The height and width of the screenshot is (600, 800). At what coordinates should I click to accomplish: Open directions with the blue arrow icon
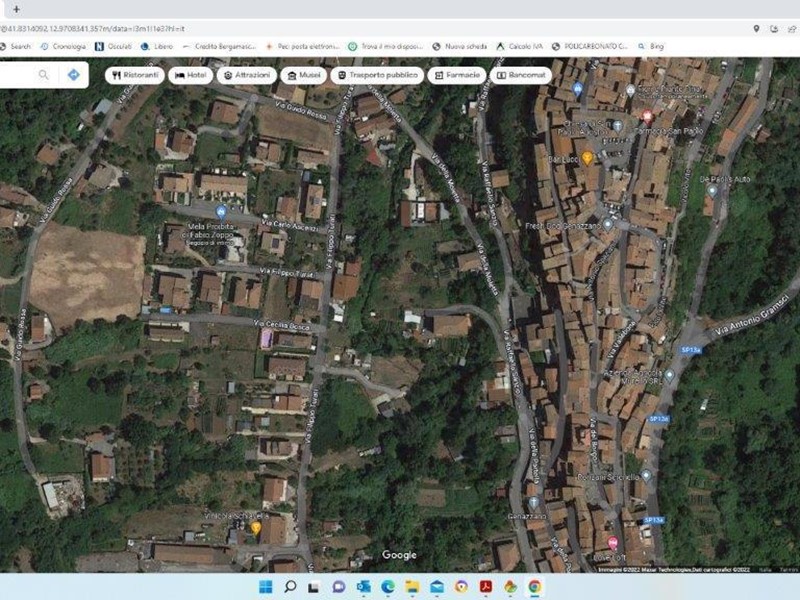(x=73, y=75)
